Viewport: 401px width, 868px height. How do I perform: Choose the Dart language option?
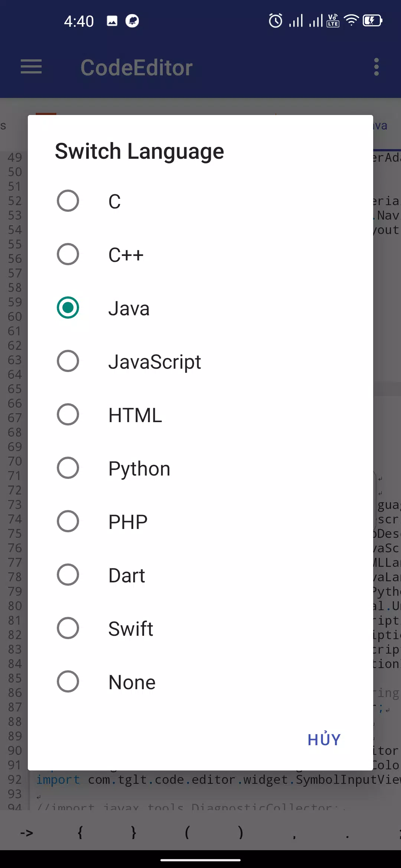(x=200, y=575)
